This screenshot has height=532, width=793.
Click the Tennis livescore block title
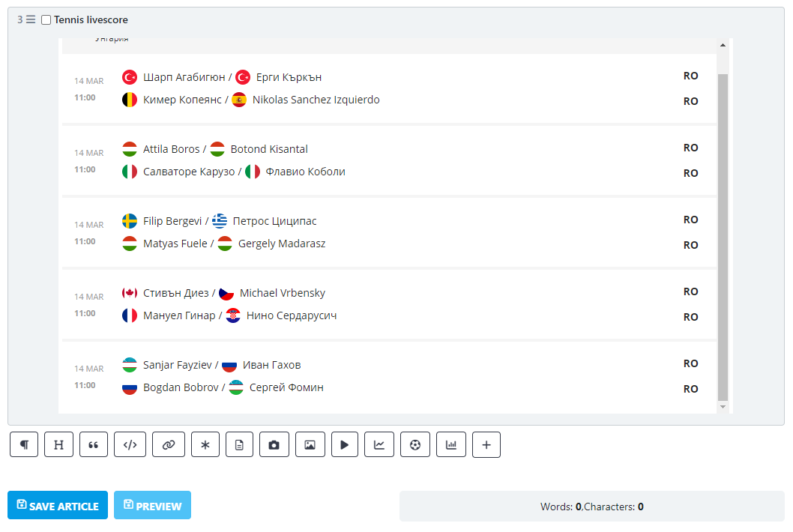91,19
